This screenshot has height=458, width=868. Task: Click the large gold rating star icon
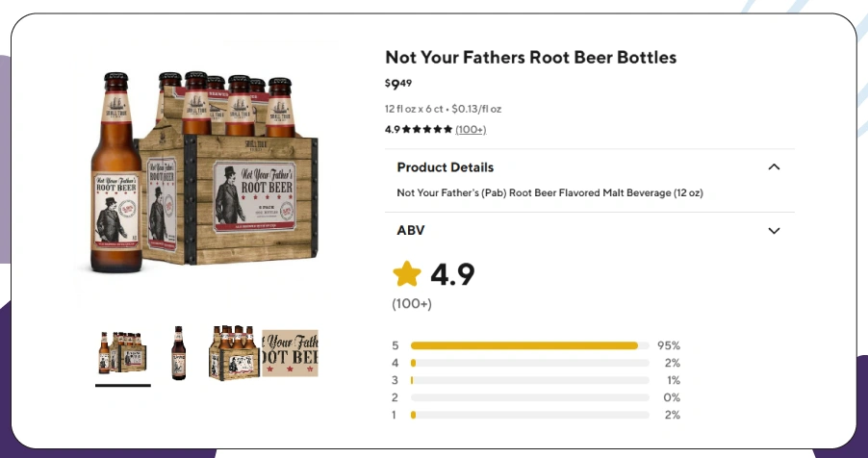(407, 275)
